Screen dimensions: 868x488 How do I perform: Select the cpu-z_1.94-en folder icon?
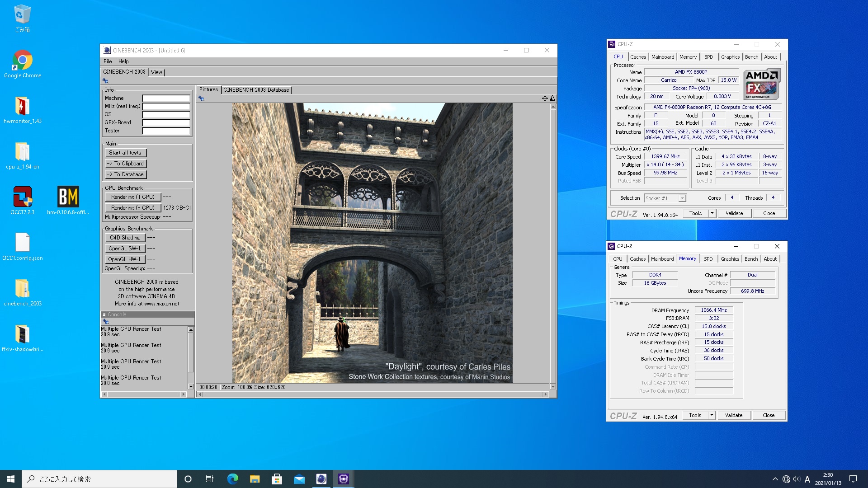click(22, 155)
